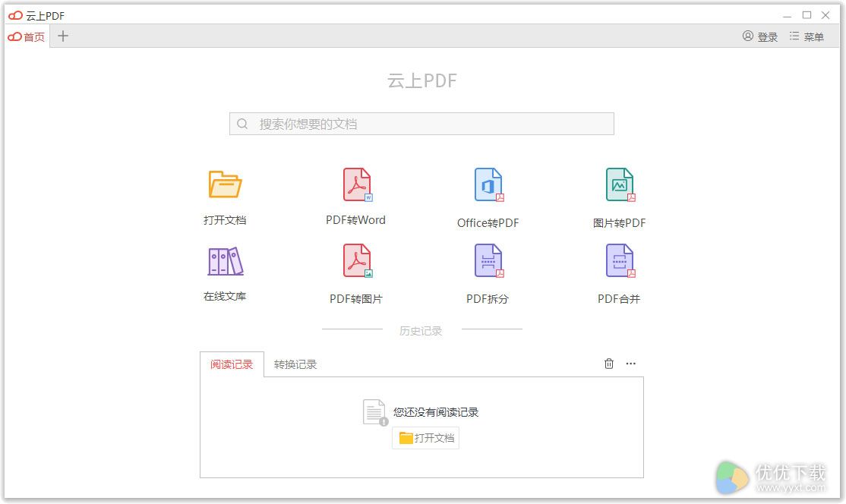
Task: Switch to the 转换记录 tab
Action: click(295, 364)
